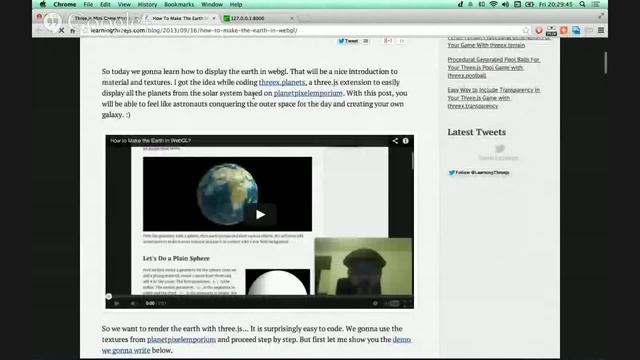Image resolution: width=640 pixels, height=360 pixels.
Task: Click the Google +1 button
Action: tap(388, 41)
